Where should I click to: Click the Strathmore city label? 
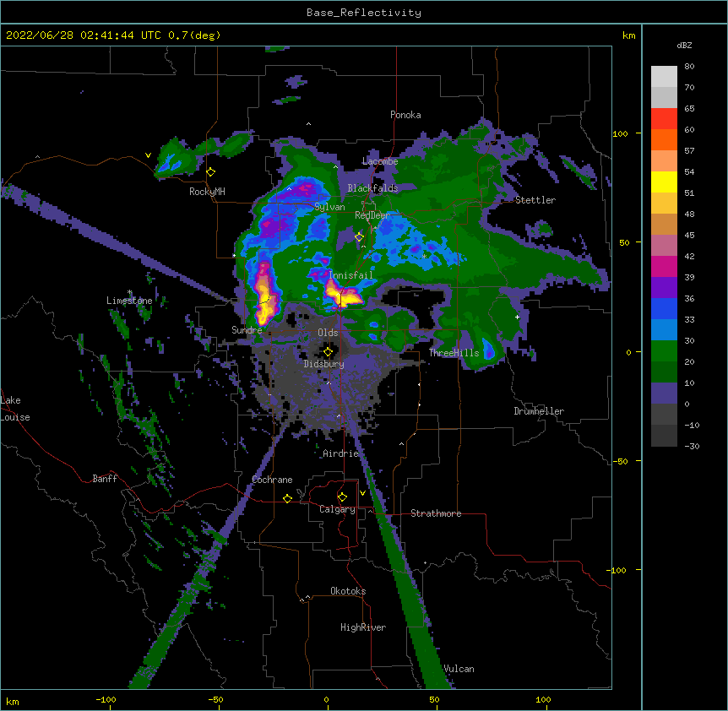[x=436, y=513]
